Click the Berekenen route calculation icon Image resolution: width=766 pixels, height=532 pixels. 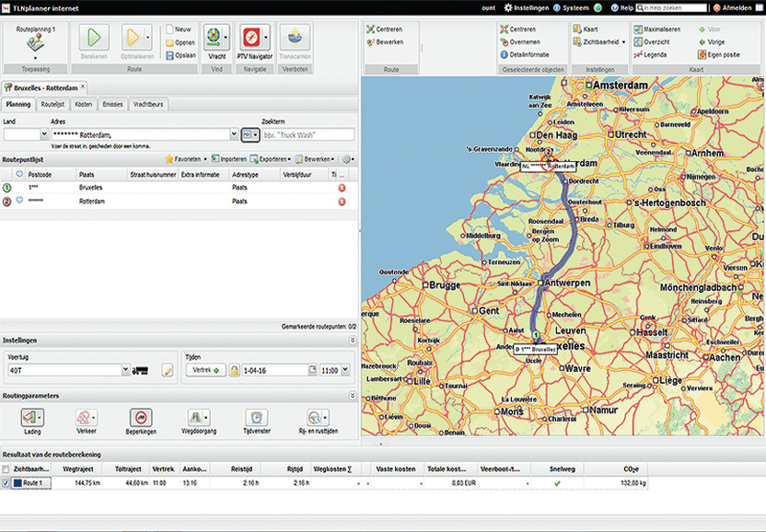(x=94, y=39)
